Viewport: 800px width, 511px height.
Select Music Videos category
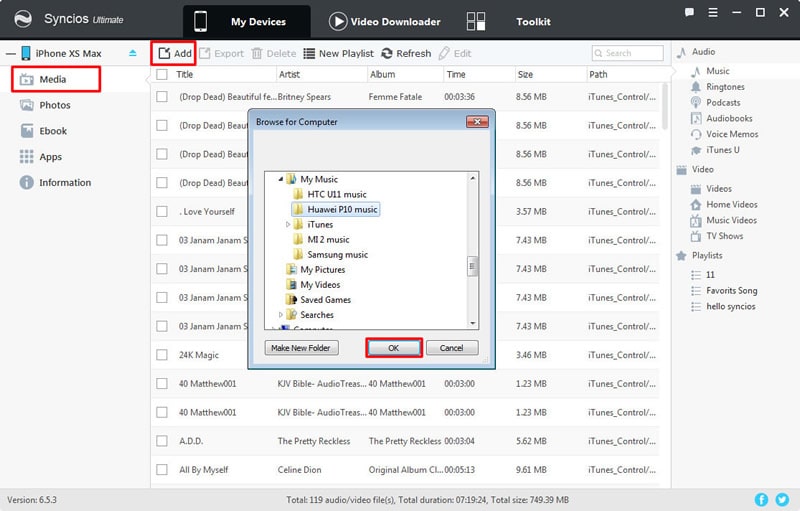(723, 220)
